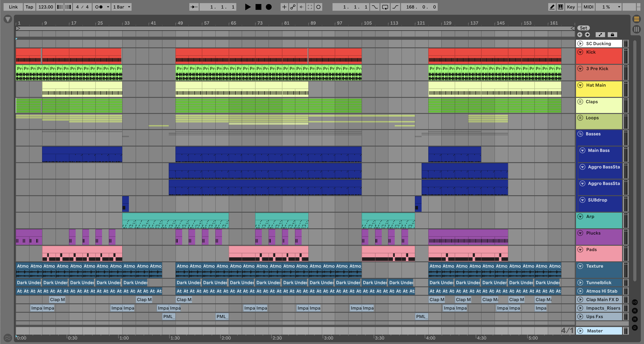644x344 pixels.
Task: Click the Set locator button
Action: point(583,28)
